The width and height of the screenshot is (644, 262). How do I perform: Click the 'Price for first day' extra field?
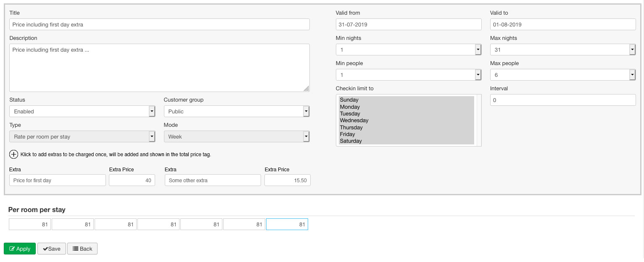click(x=57, y=180)
